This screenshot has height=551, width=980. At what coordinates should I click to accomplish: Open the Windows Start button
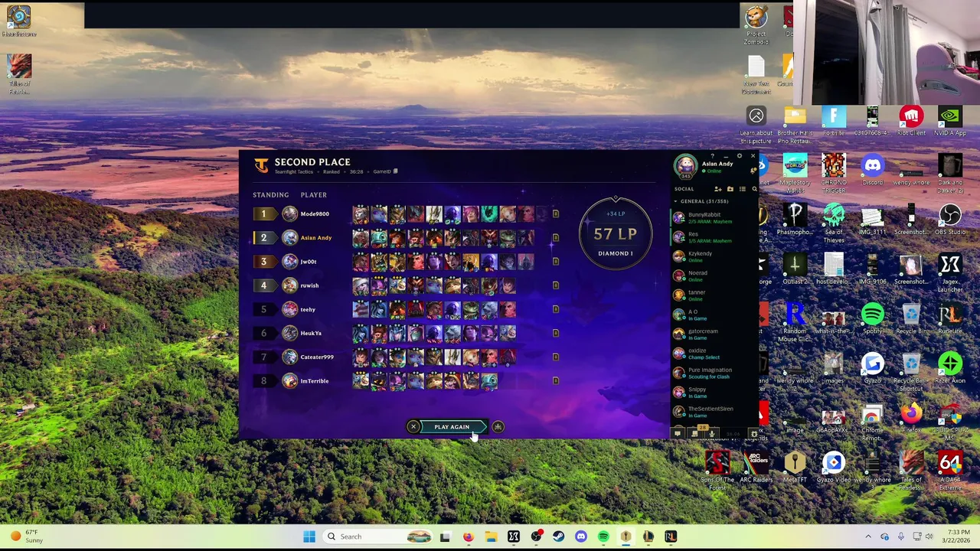309,536
